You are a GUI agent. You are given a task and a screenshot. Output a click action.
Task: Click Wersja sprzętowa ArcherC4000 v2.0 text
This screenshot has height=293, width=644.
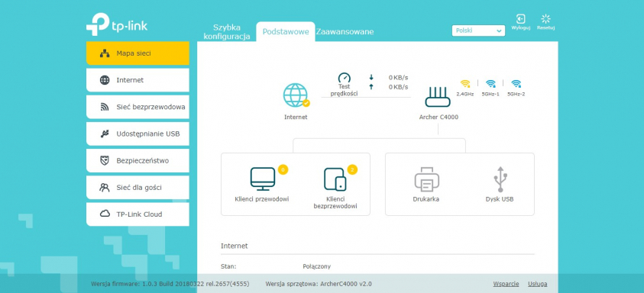pos(319,284)
